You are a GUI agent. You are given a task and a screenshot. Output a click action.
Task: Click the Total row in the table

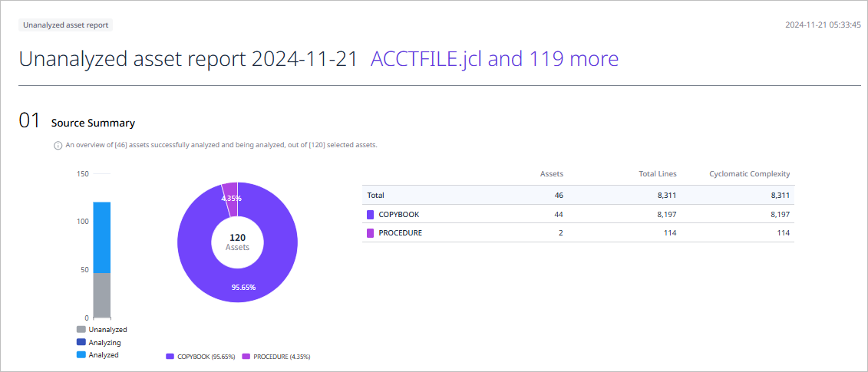point(578,196)
